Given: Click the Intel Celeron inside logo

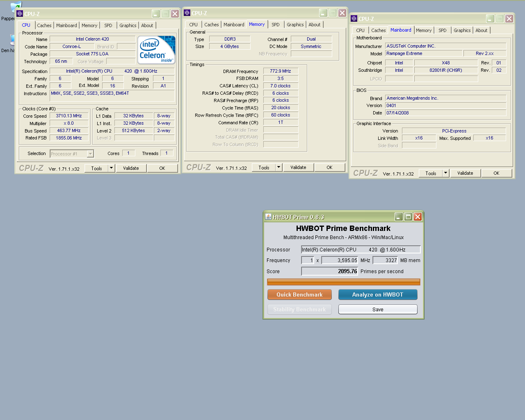Looking at the screenshot, I should 157,50.
